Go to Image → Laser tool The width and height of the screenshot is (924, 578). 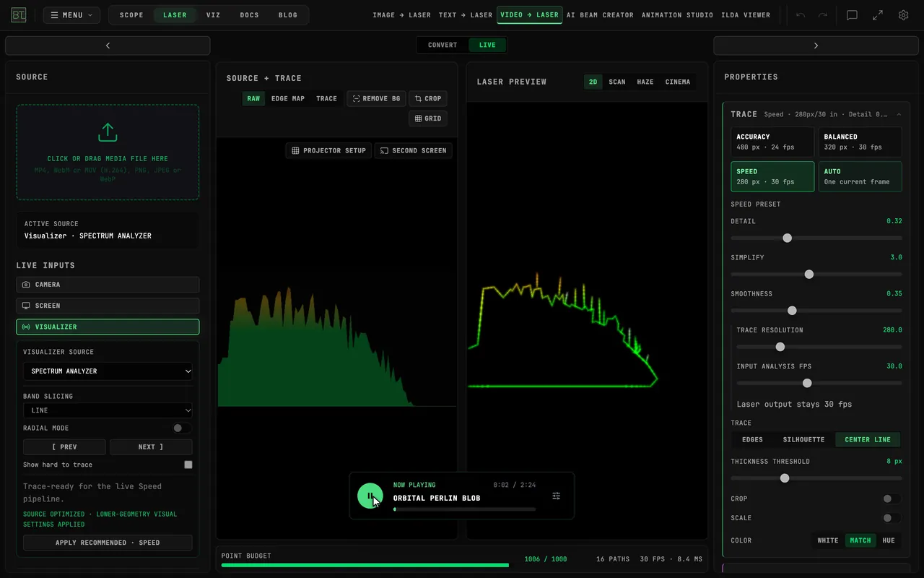point(403,15)
